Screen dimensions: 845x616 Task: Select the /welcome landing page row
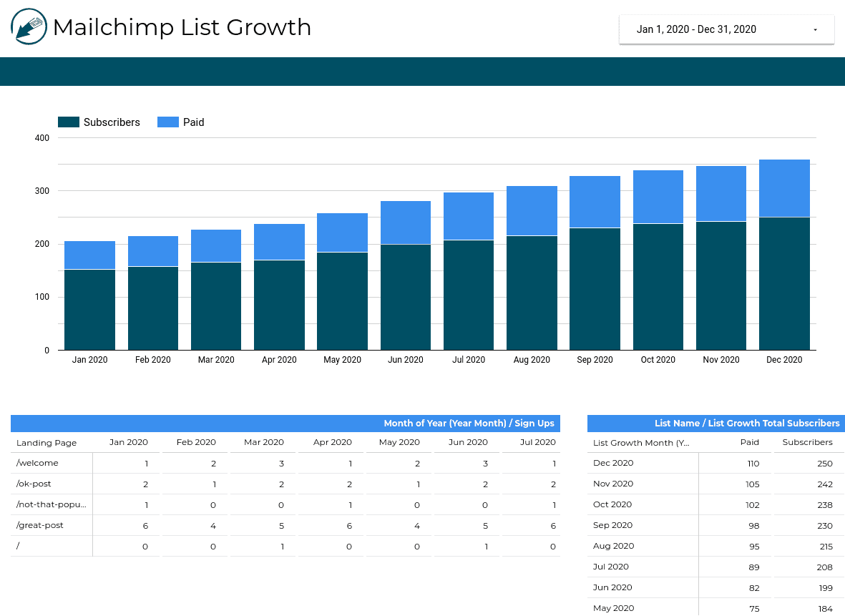[285, 463]
